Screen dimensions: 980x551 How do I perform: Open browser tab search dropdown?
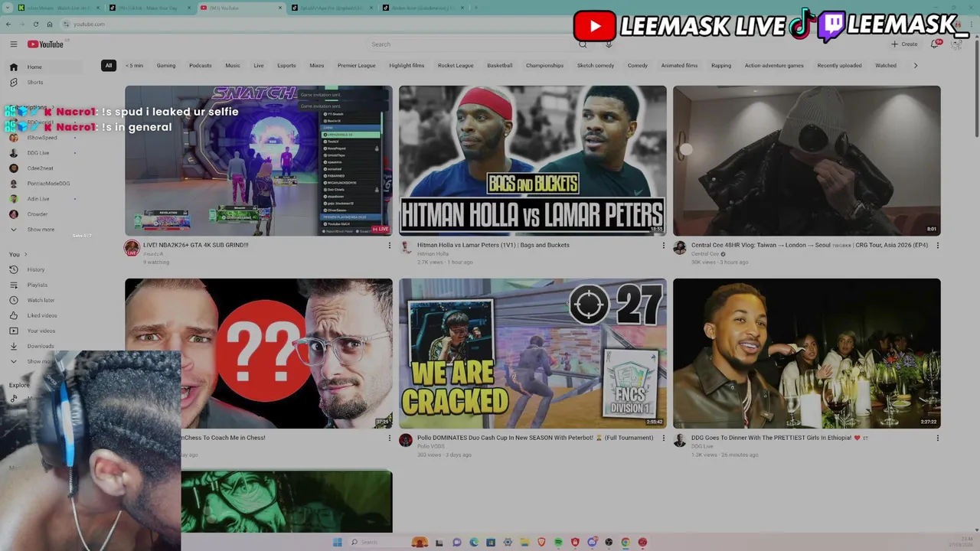(8, 8)
